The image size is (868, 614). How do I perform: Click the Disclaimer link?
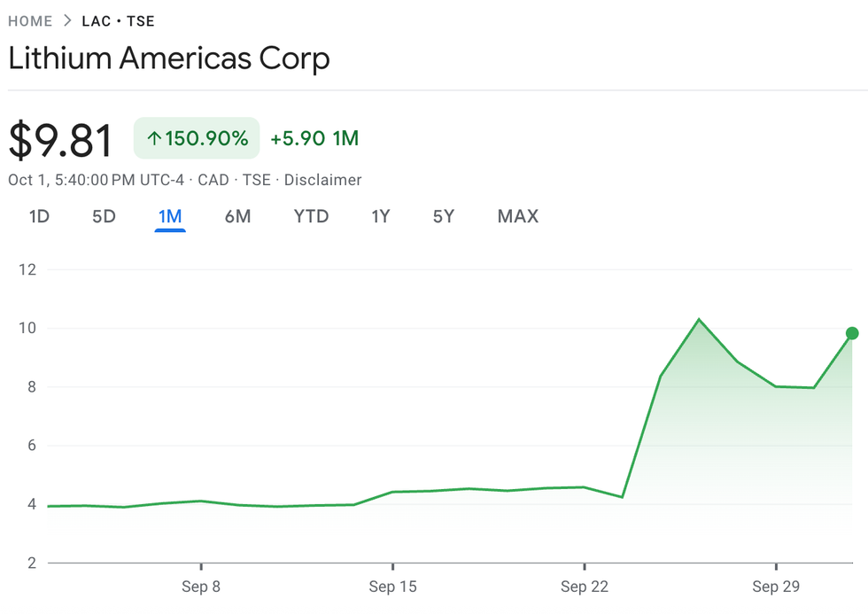tap(322, 180)
